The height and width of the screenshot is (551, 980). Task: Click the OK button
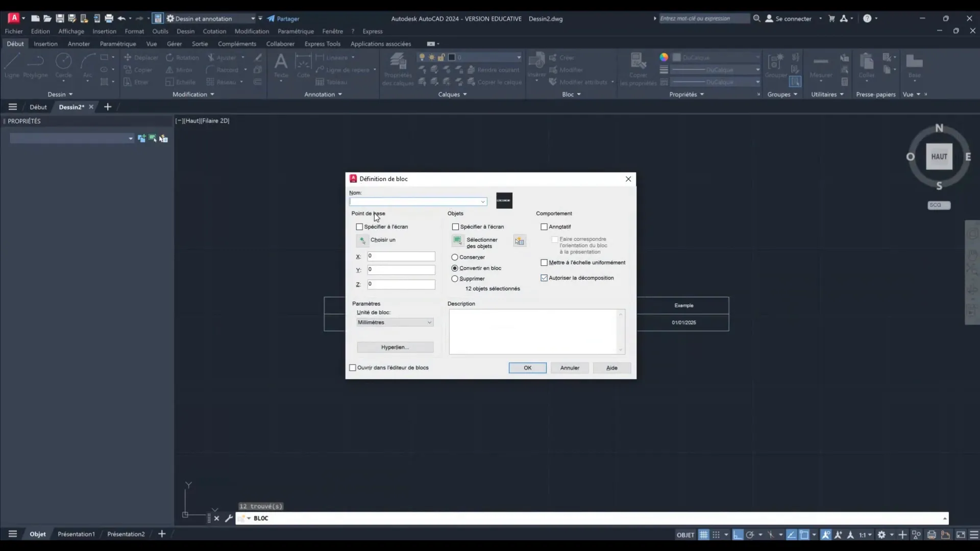pos(527,368)
